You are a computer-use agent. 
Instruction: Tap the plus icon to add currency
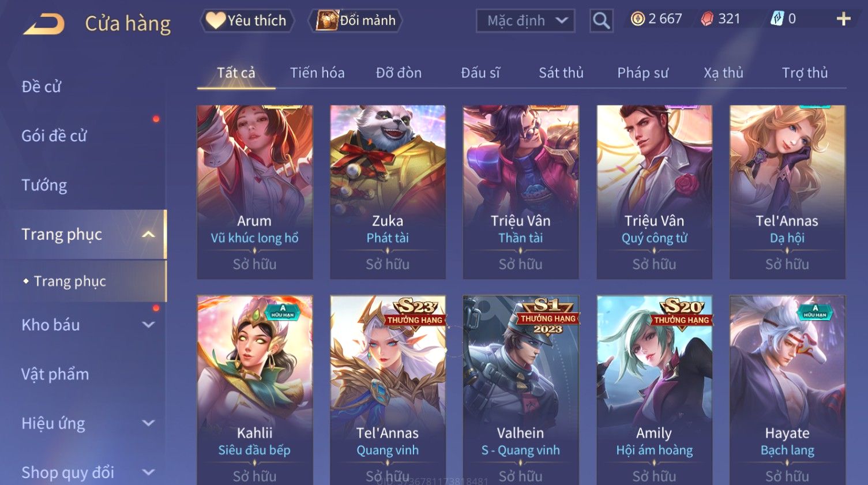[x=843, y=19]
